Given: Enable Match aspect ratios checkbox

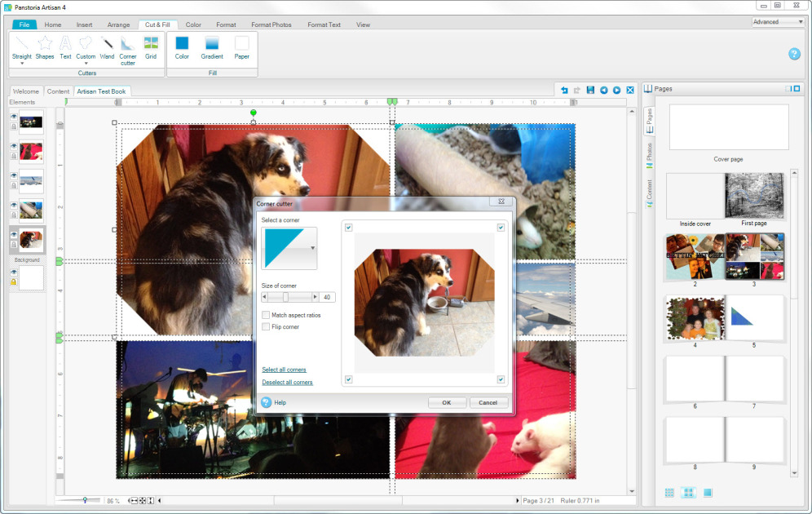Looking at the screenshot, I should (x=267, y=315).
